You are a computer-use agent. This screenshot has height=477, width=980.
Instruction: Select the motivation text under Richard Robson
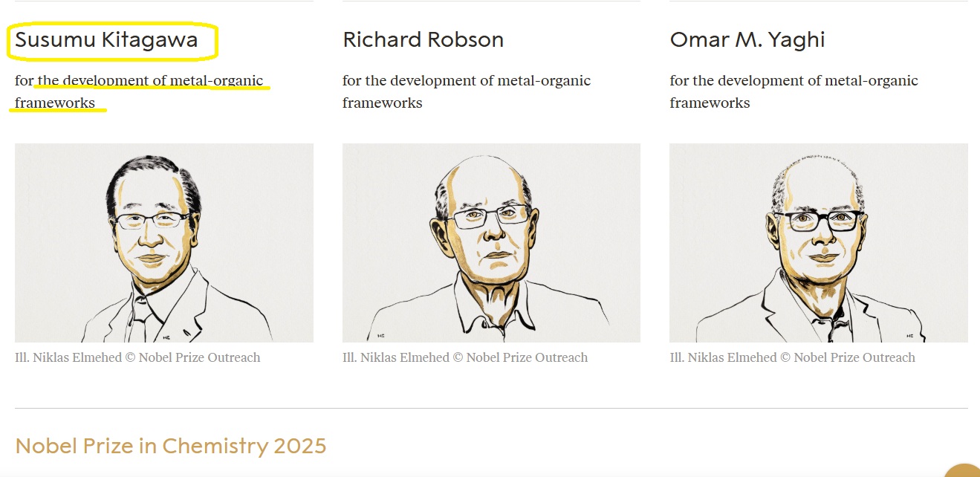click(466, 91)
